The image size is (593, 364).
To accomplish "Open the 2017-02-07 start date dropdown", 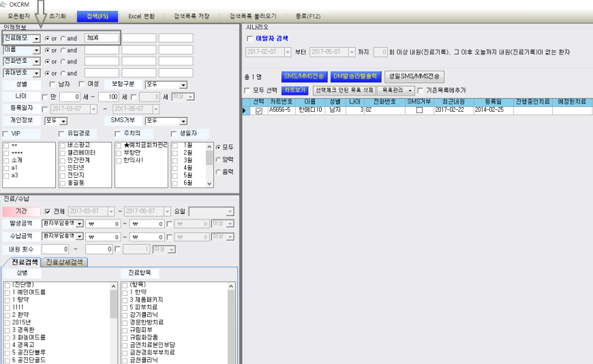I will pyautogui.click(x=288, y=52).
